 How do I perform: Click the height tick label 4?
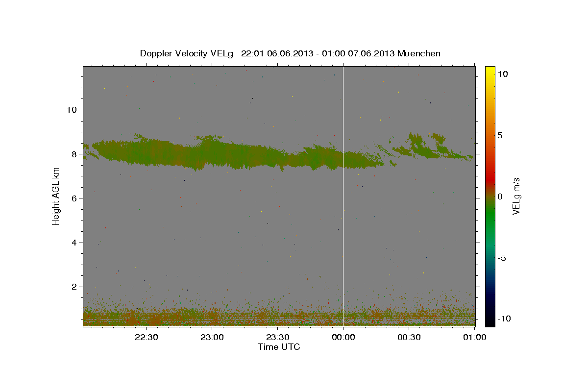[x=74, y=243]
